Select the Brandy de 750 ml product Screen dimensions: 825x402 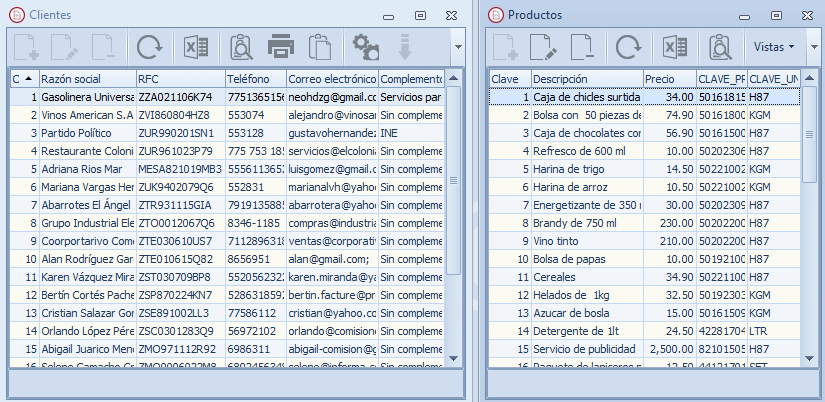point(586,223)
